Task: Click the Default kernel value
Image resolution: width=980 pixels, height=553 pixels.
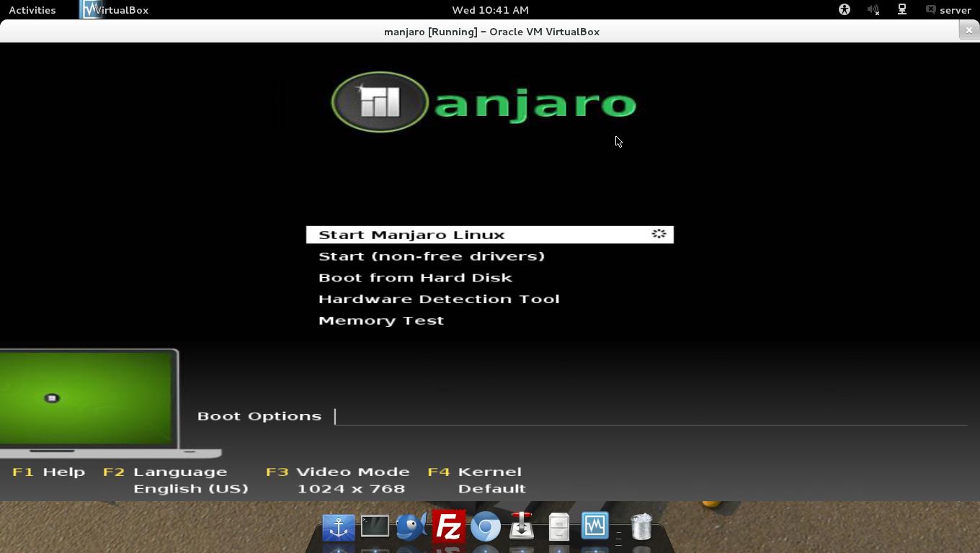Action: (x=492, y=488)
